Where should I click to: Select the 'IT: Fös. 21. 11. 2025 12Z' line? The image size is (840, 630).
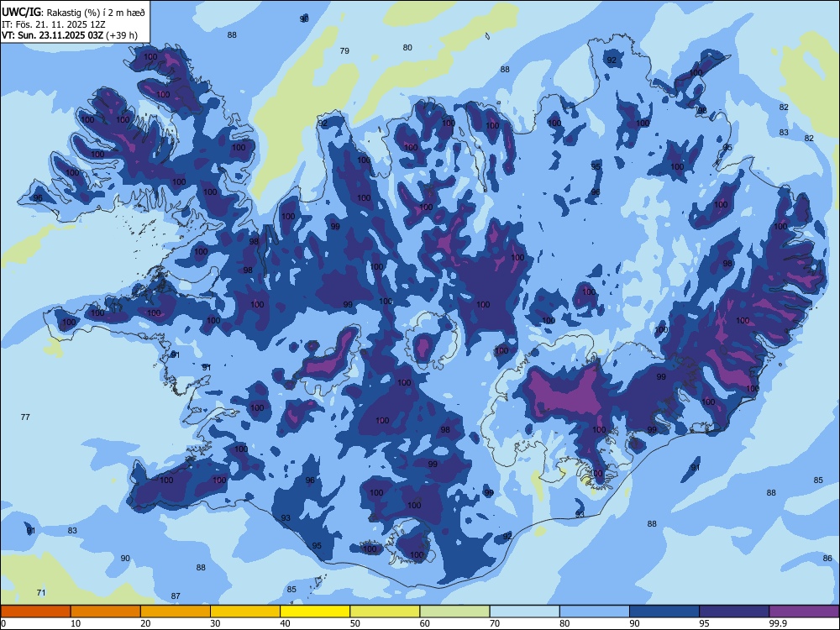pos(54,24)
